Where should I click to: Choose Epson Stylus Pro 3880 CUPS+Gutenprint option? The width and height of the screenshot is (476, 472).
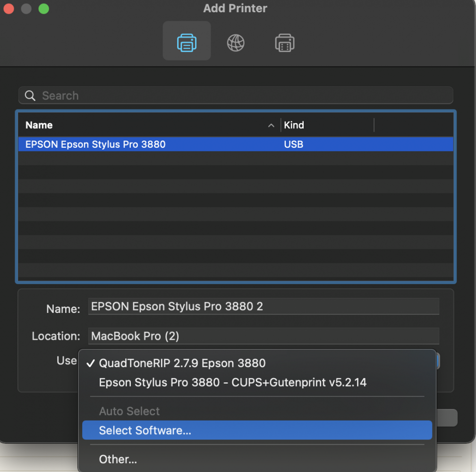coord(257,382)
